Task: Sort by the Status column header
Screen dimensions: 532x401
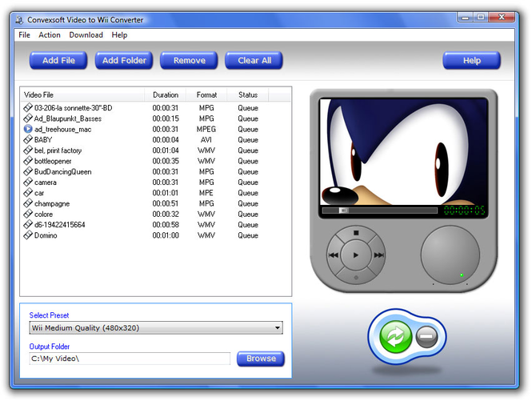Action: [x=248, y=94]
